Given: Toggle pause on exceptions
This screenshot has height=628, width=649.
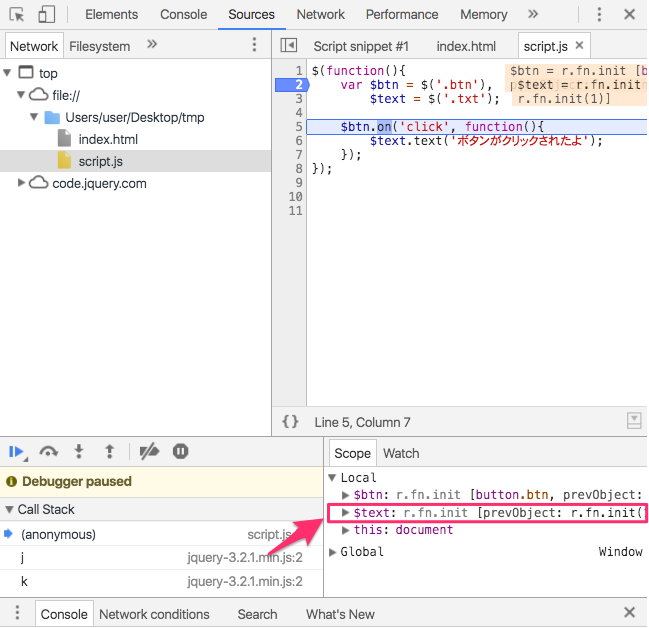Looking at the screenshot, I should [180, 451].
